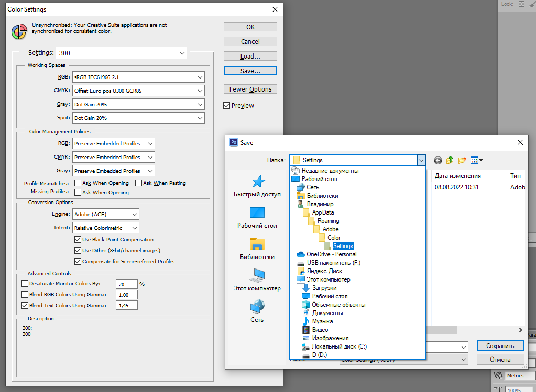
Task: Enable Missing Profiles Ask When Opening
Action: point(78,192)
